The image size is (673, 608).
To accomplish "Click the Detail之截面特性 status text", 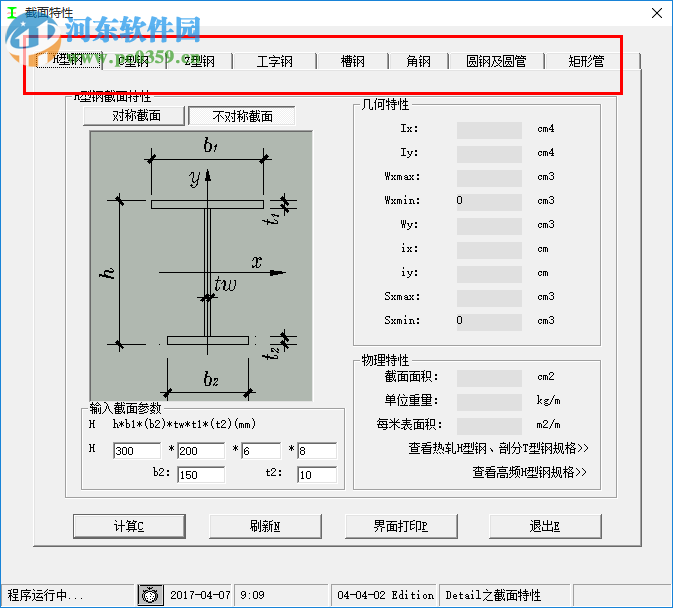I will click(x=493, y=595).
